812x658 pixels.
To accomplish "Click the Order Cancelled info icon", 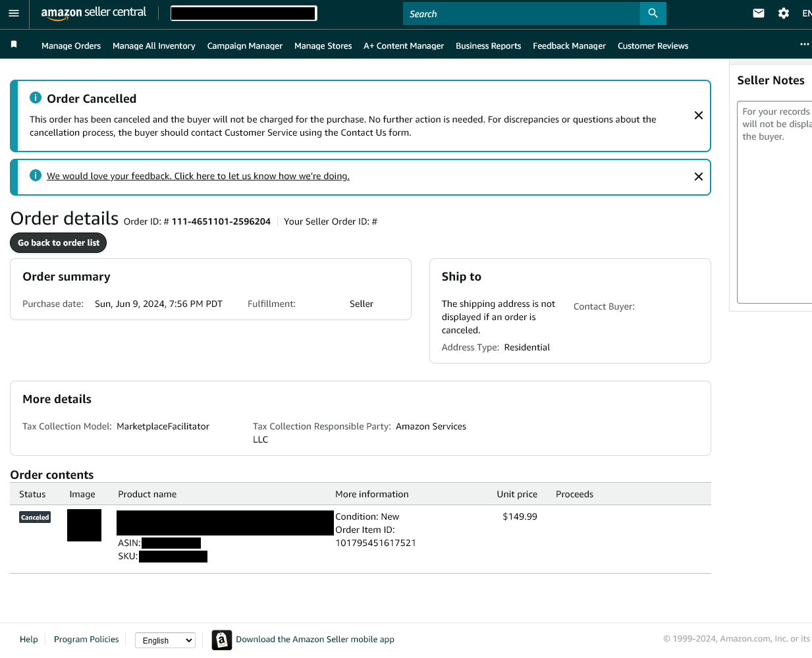I will tap(36, 97).
